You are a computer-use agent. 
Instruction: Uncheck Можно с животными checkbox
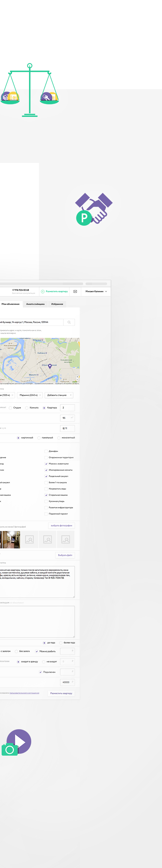(x=46, y=464)
